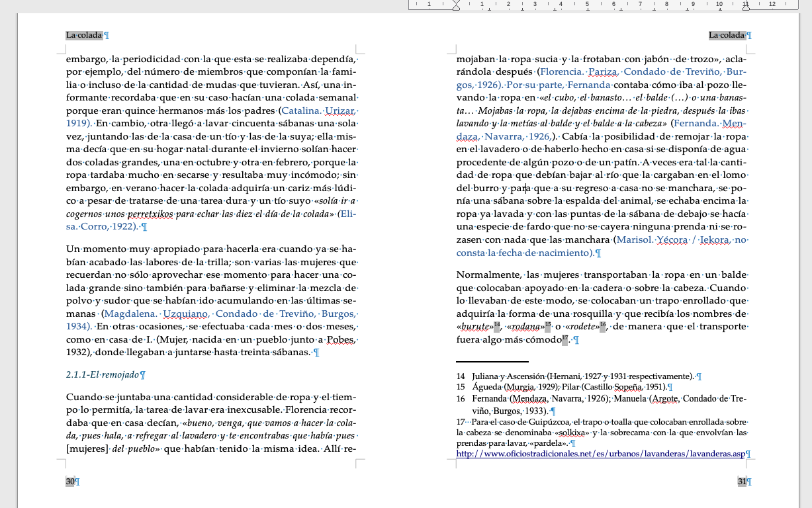Place cursor in heading '2.1.1-El remojado'

103,374
